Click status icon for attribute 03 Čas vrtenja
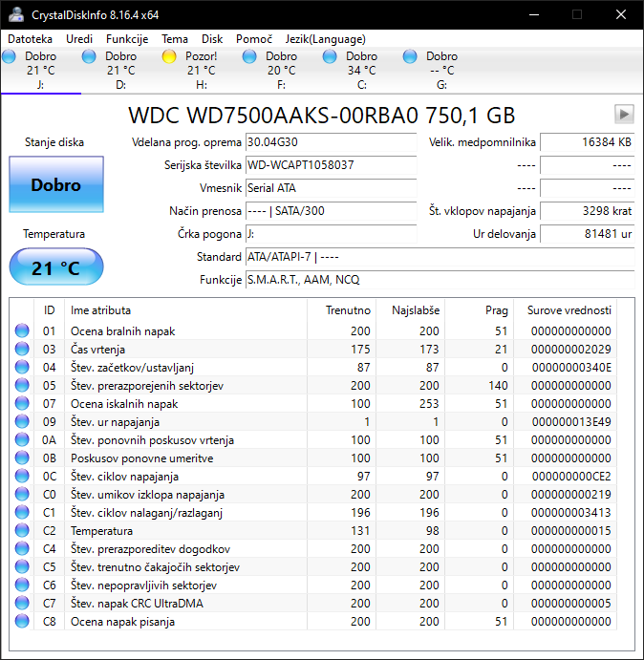The width and height of the screenshot is (644, 660). pos(22,349)
